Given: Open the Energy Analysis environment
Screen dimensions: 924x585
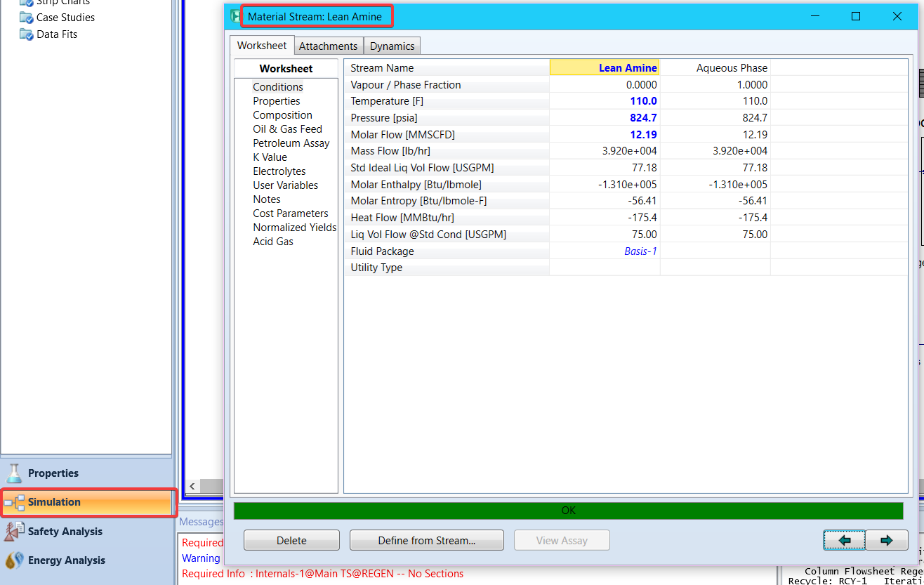Looking at the screenshot, I should tap(66, 560).
